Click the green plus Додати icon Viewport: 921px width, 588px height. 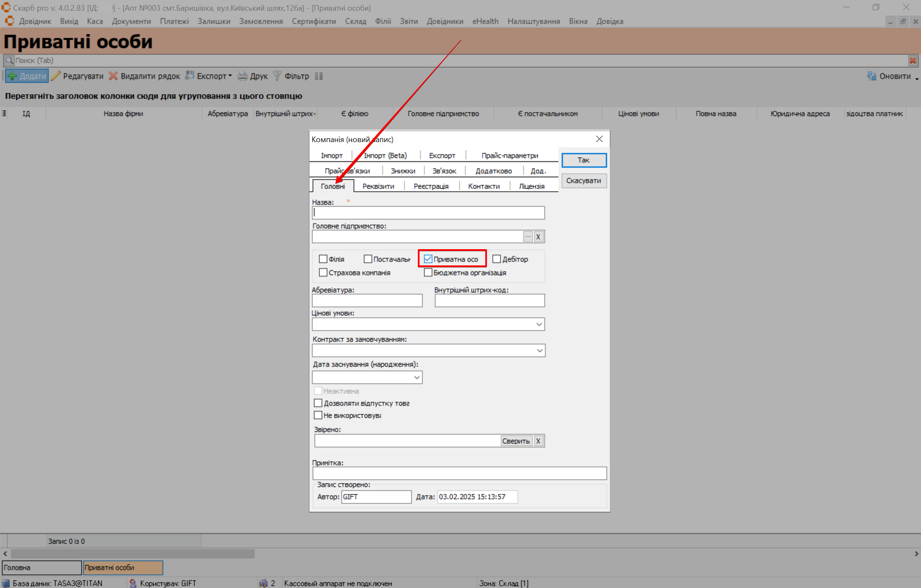point(13,76)
